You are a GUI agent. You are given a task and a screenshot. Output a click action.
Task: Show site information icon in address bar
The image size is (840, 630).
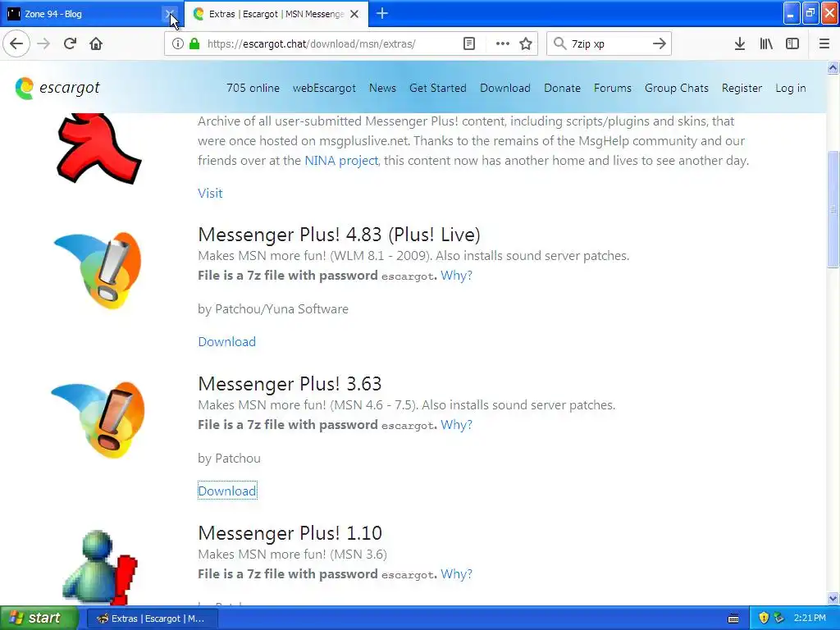[x=177, y=43]
